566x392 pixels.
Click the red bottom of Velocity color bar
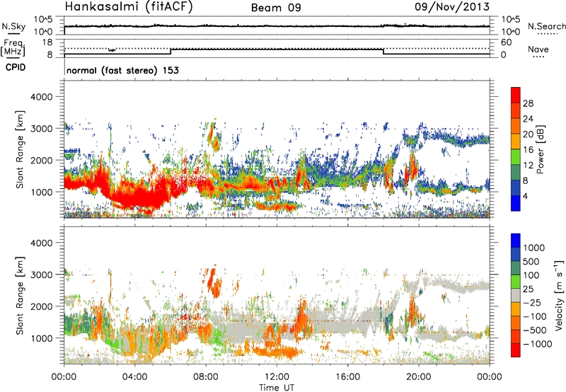(x=516, y=350)
